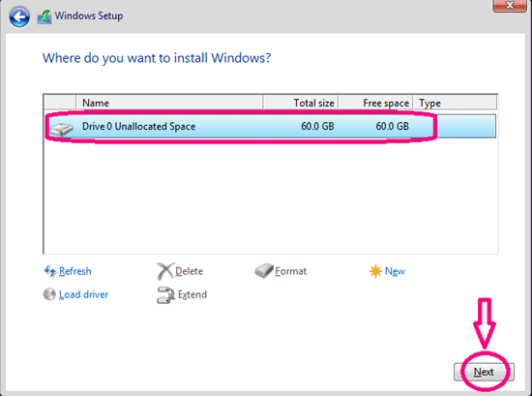532x396 pixels.
Task: Open the Load driver link
Action: click(83, 294)
